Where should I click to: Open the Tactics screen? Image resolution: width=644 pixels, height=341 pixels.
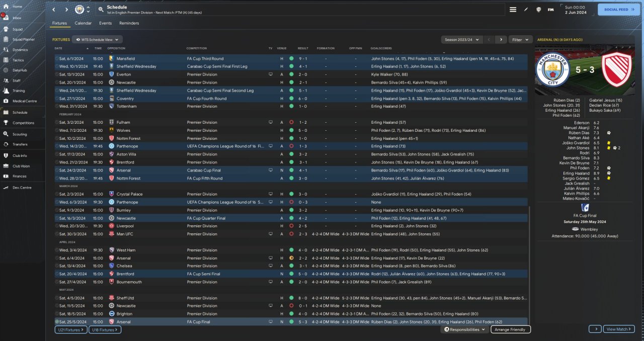[x=18, y=60]
